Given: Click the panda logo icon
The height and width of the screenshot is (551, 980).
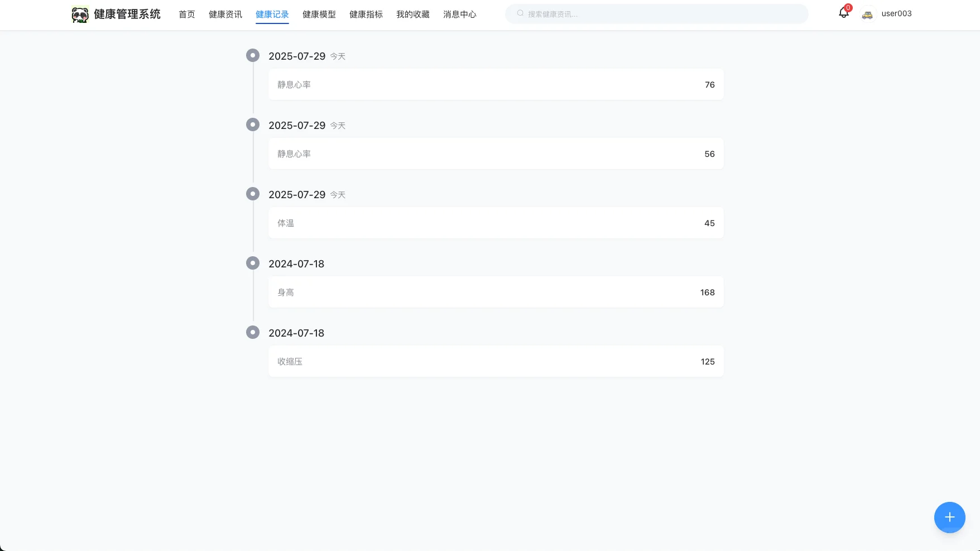Looking at the screenshot, I should [x=80, y=14].
